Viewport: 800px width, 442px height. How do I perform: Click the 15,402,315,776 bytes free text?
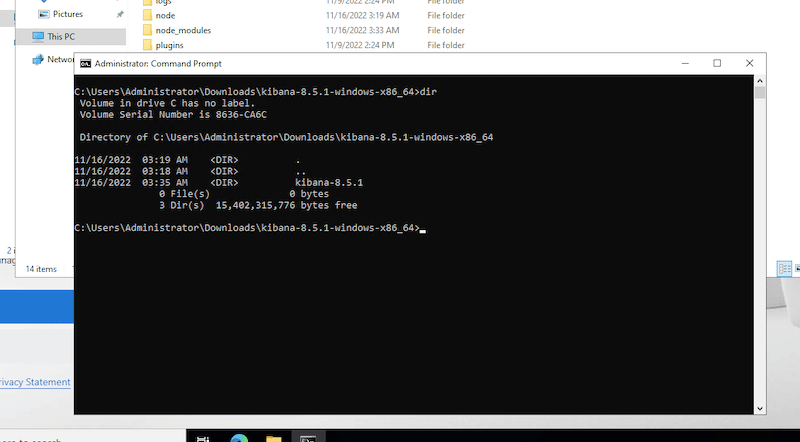(286, 205)
